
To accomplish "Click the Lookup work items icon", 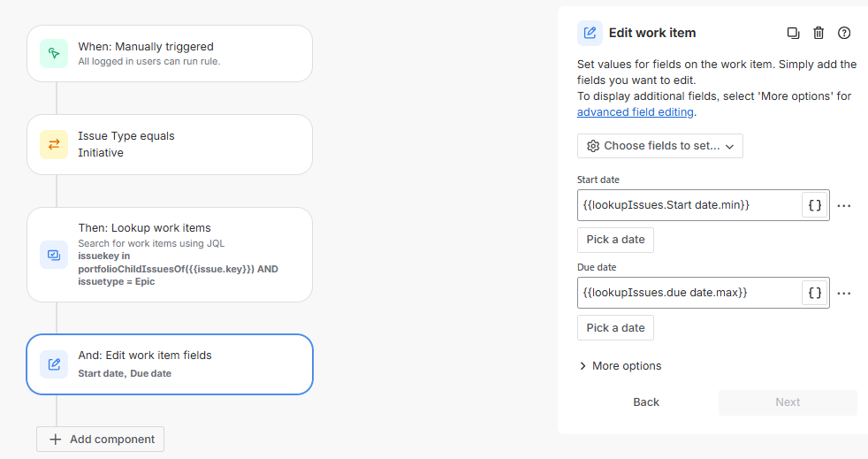I will (x=54, y=255).
